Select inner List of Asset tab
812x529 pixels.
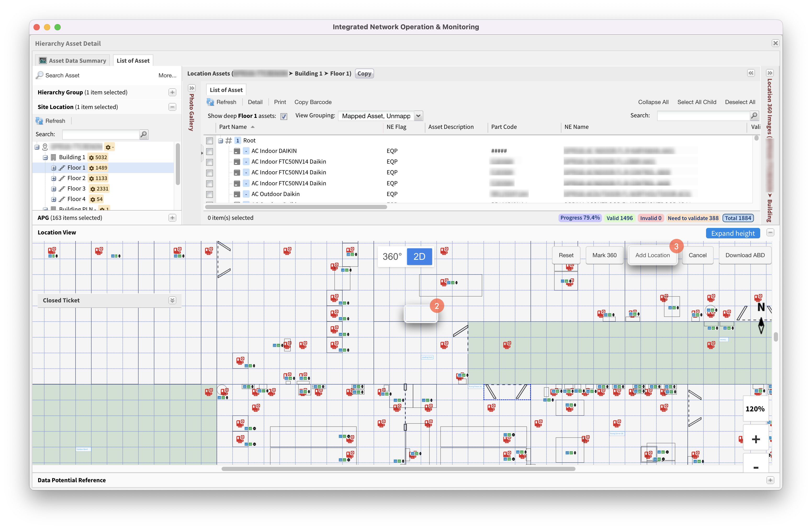pos(226,90)
